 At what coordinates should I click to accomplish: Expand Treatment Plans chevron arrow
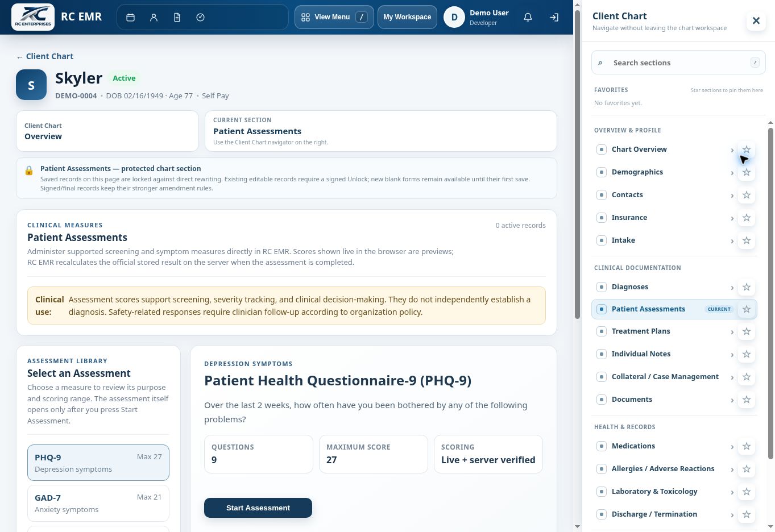click(732, 332)
